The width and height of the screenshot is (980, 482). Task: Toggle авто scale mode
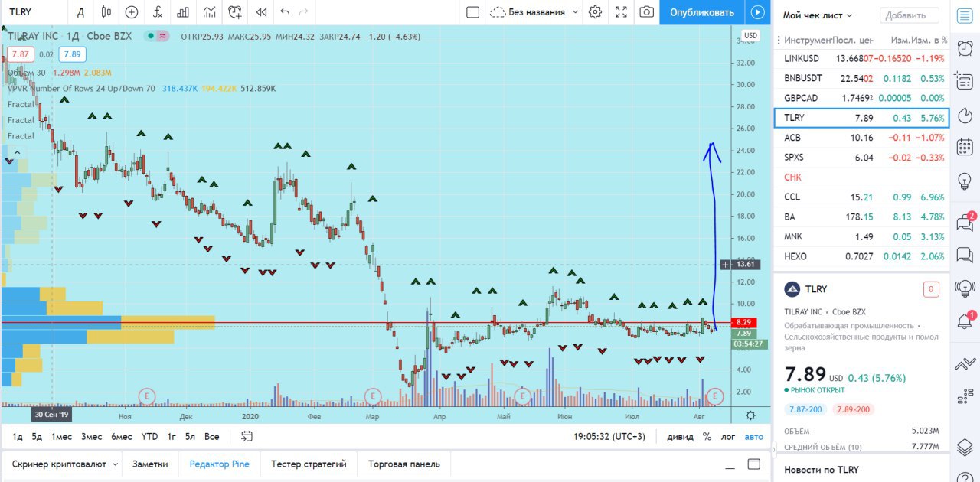754,437
